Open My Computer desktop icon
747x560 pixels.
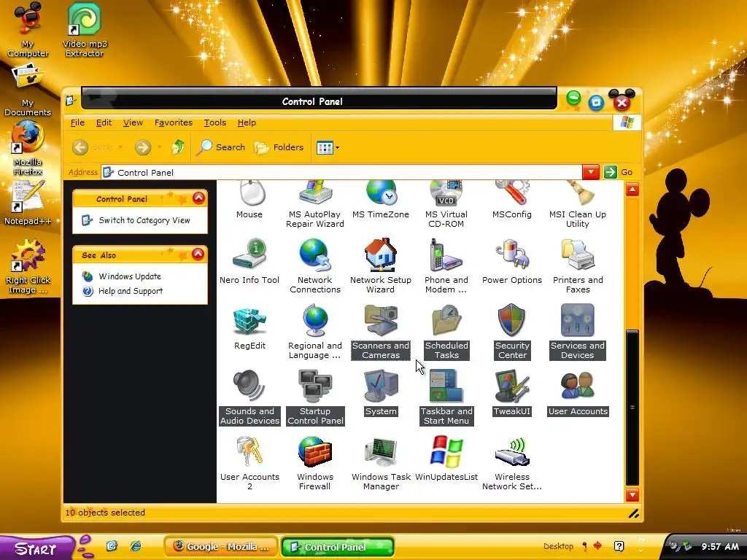click(28, 29)
